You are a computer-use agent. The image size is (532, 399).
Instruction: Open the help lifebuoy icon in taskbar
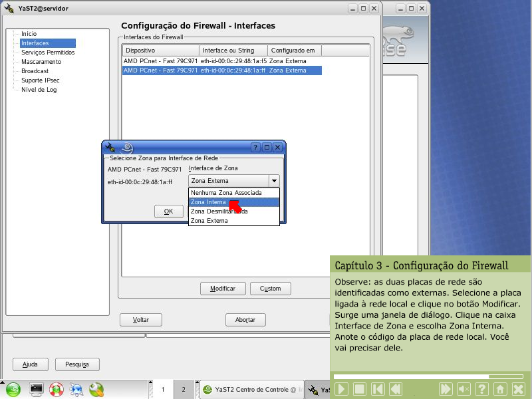[x=57, y=389]
